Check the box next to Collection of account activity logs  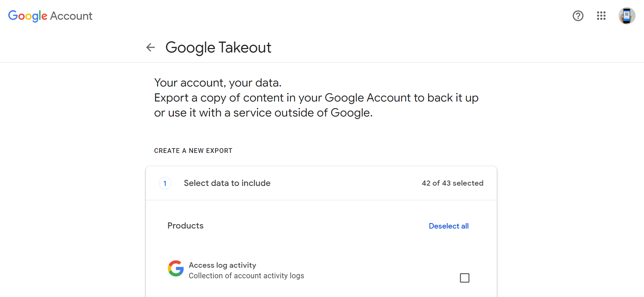(465, 278)
